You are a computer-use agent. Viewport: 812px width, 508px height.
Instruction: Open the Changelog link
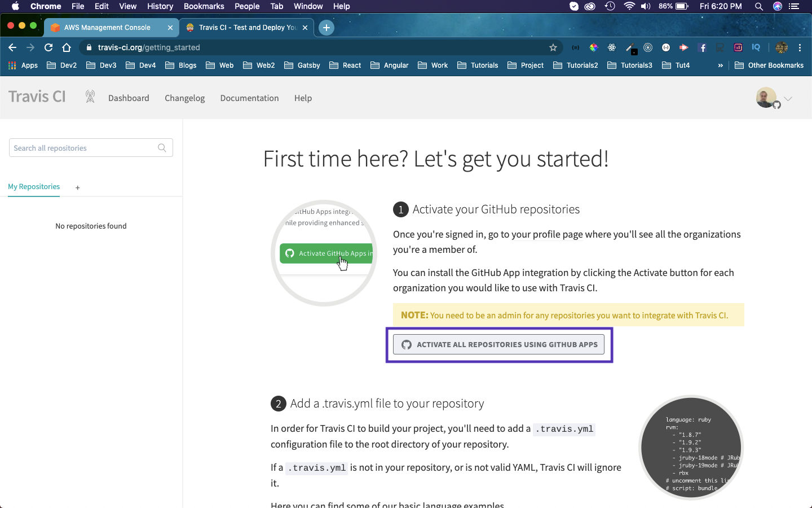[185, 98]
